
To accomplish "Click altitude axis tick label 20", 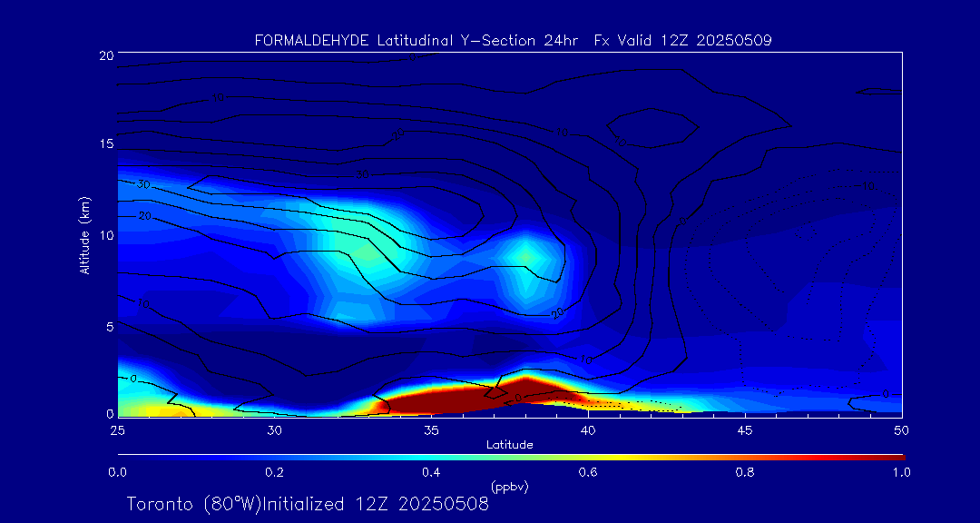I will (x=105, y=55).
